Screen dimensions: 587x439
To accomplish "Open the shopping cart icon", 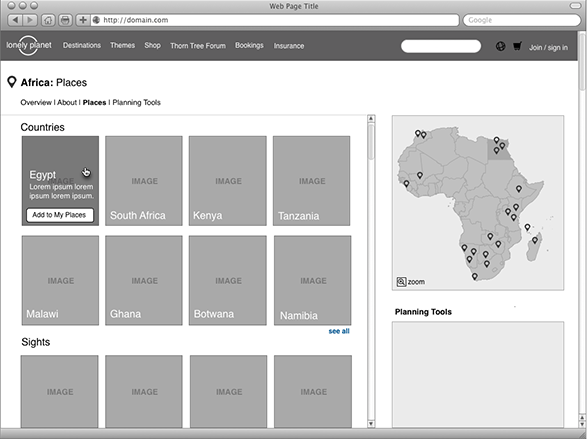I will pyautogui.click(x=517, y=46).
